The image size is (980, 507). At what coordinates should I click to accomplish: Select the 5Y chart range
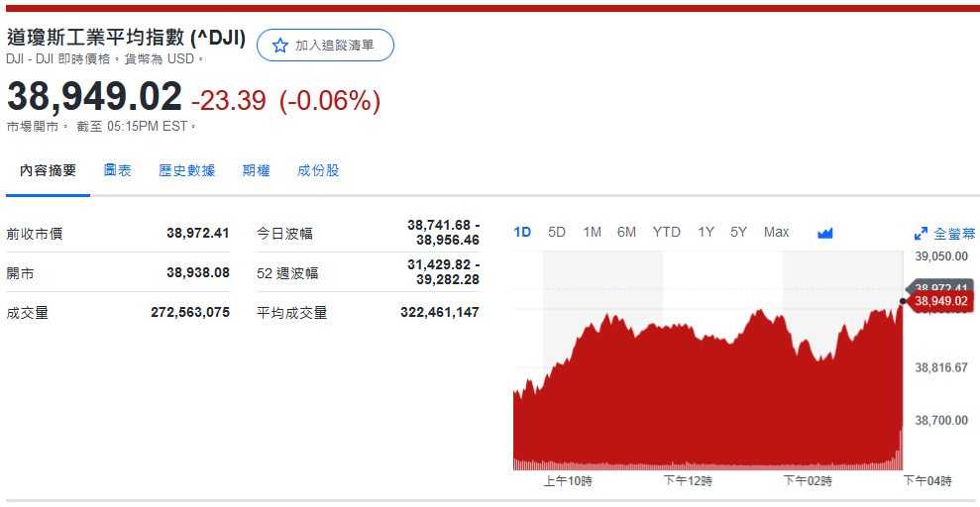(738, 232)
